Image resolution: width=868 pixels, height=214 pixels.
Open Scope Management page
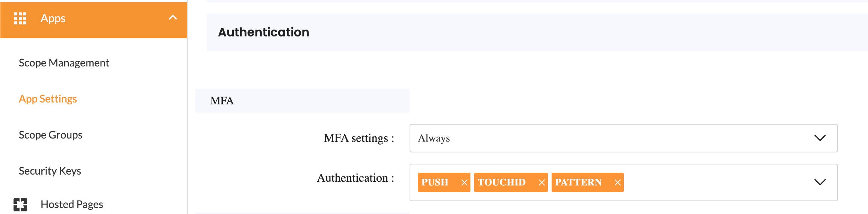tap(64, 63)
